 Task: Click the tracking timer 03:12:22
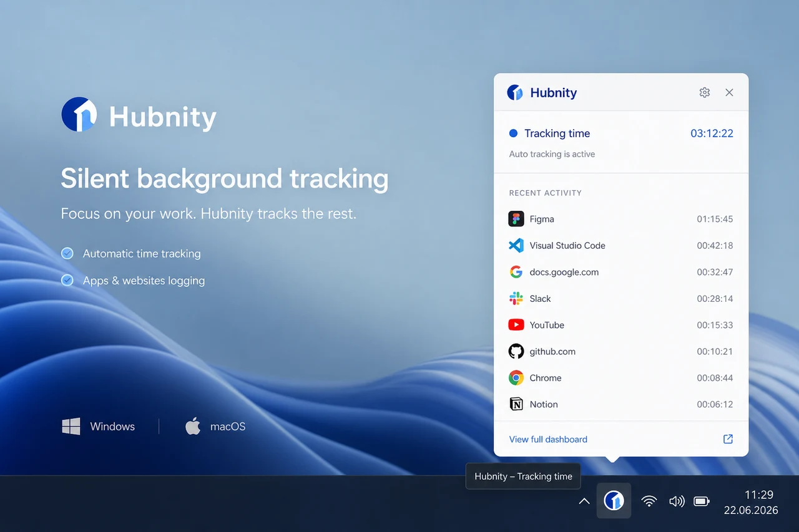(712, 133)
